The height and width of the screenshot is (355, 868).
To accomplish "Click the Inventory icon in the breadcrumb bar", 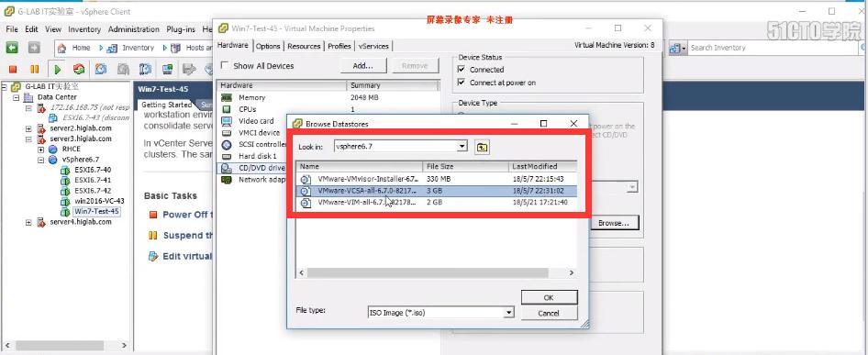I will [112, 49].
